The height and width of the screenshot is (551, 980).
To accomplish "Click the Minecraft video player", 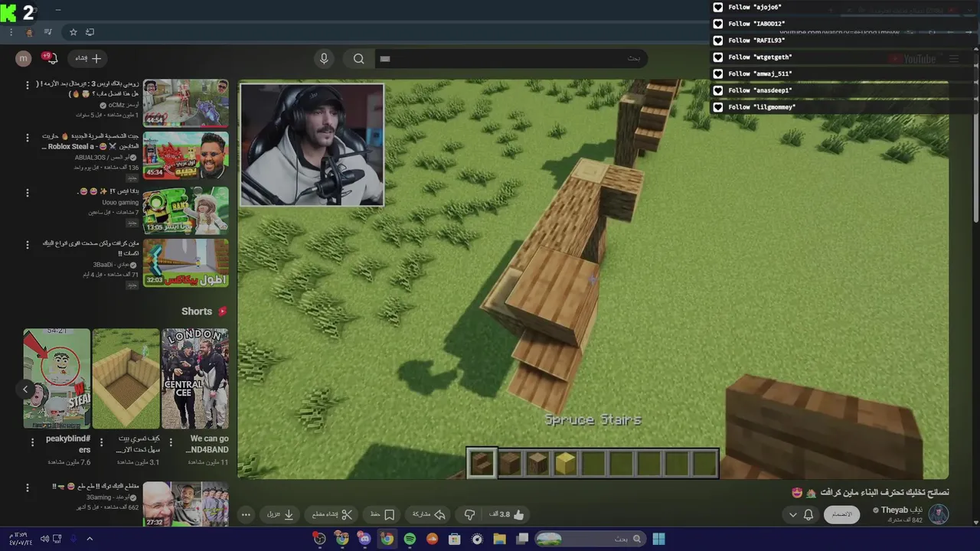I will (593, 279).
